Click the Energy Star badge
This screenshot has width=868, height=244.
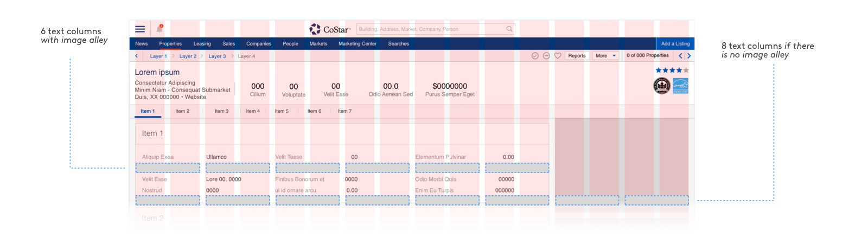pos(680,86)
